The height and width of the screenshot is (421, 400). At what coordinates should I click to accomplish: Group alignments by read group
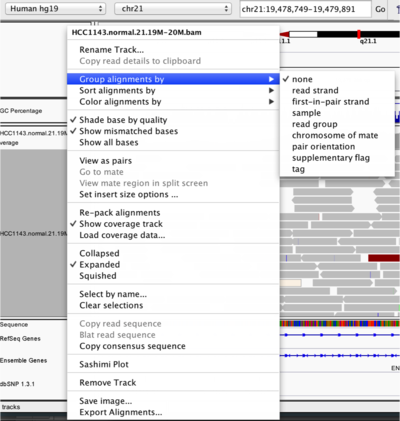[x=337, y=124]
